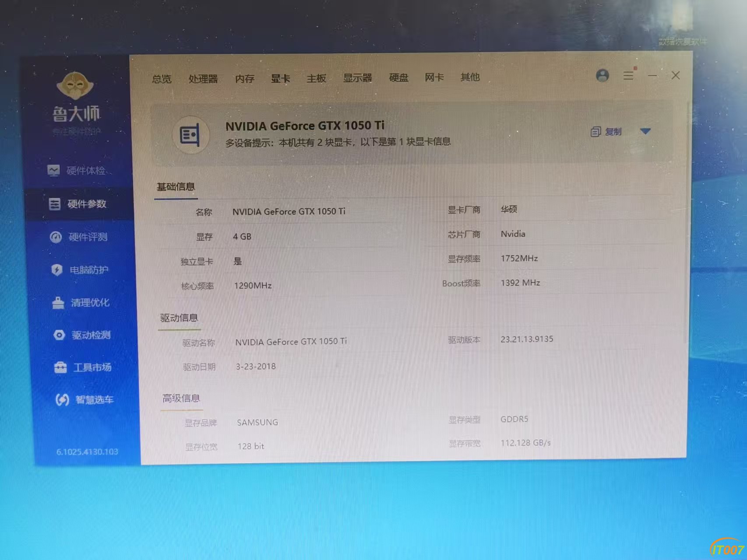Switch to the 显示器 monitor tab
Image resolution: width=747 pixels, height=560 pixels.
coord(357,78)
